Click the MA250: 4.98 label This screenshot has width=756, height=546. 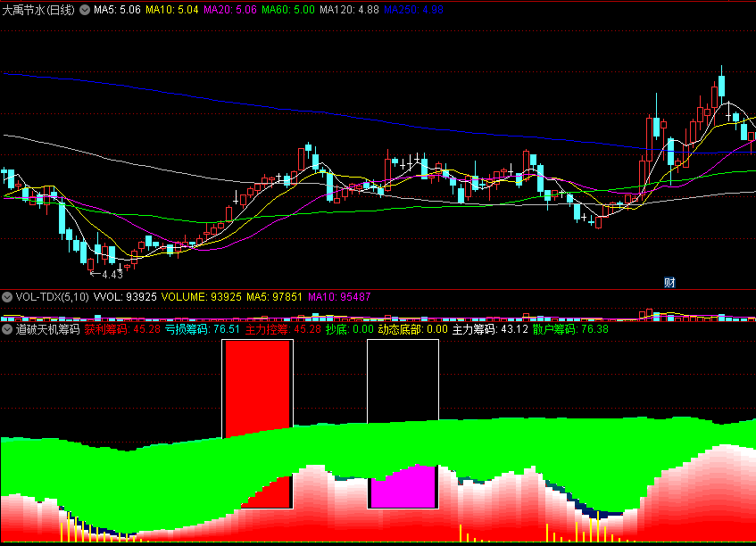click(413, 10)
